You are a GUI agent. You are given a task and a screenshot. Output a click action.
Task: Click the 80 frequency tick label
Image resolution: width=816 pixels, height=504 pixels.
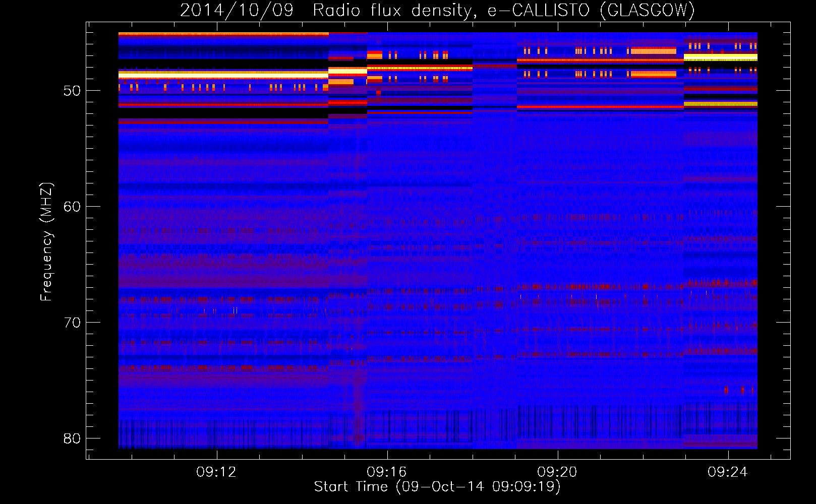click(72, 438)
